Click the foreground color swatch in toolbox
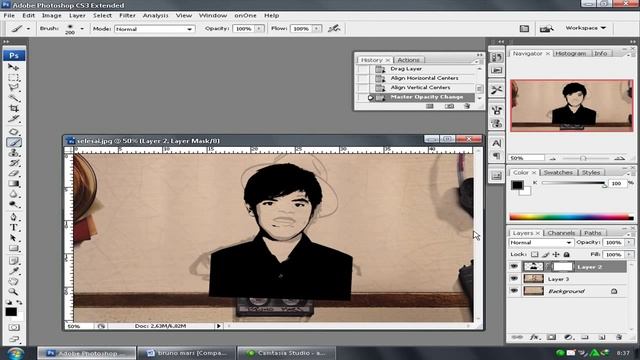The image size is (640, 360). point(11,312)
